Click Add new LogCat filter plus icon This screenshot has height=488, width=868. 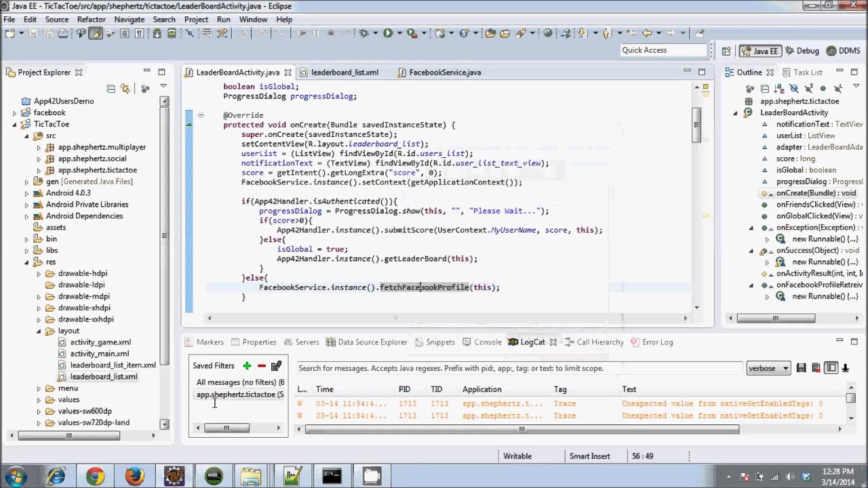pos(247,366)
